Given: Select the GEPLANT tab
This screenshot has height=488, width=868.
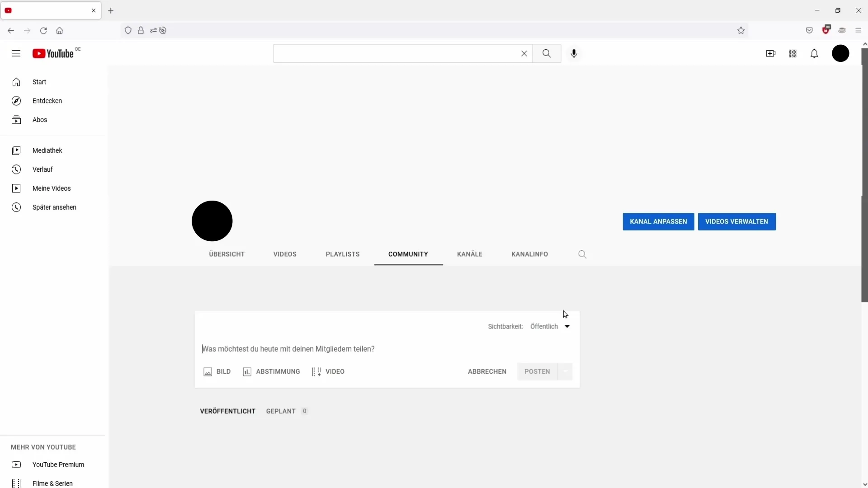Looking at the screenshot, I should pyautogui.click(x=281, y=411).
